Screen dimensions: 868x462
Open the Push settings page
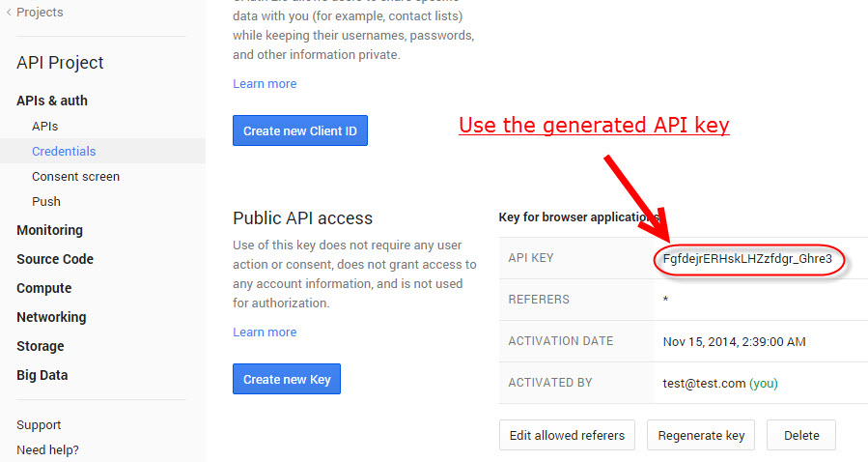click(46, 201)
